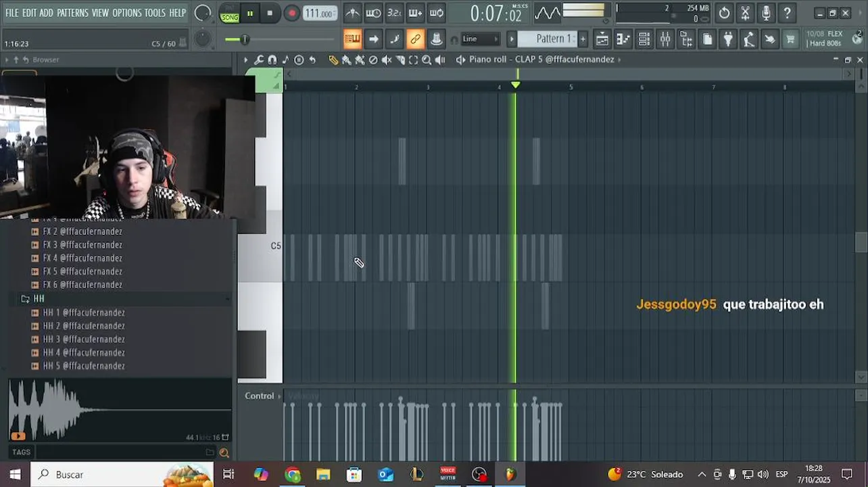Image resolution: width=868 pixels, height=487 pixels.
Task: Adjust the main volume knob
Action: click(x=202, y=13)
